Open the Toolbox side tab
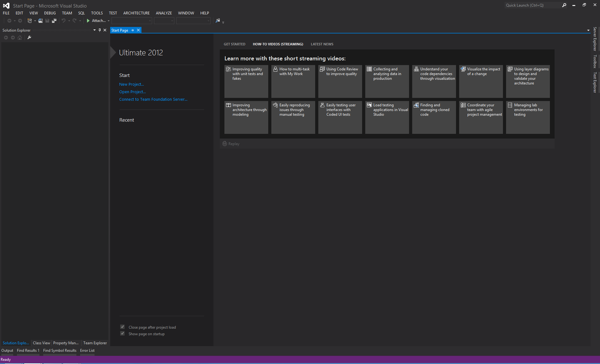 [595, 62]
